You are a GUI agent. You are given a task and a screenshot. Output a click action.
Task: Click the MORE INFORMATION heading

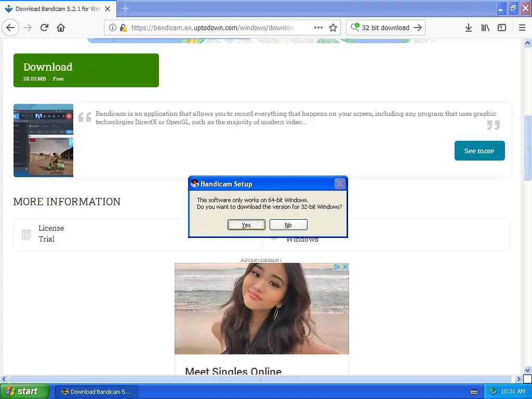(67, 202)
